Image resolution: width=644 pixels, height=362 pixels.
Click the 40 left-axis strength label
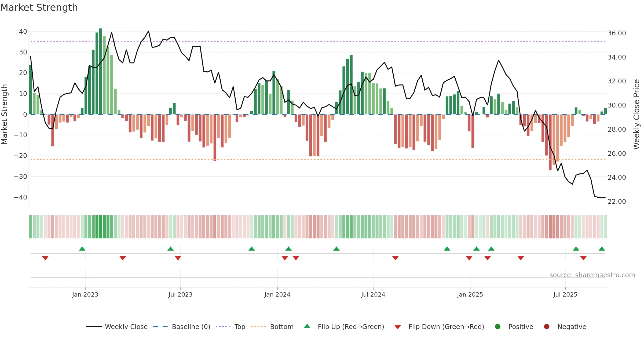click(x=23, y=32)
